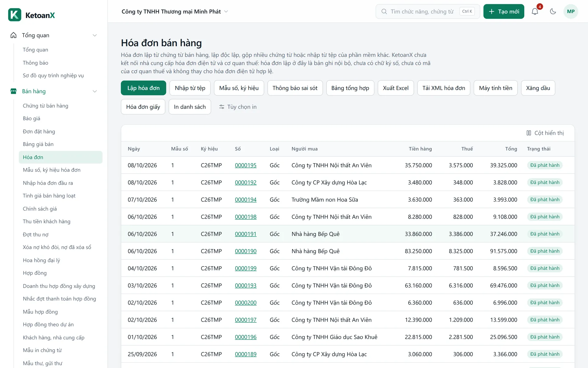The width and height of the screenshot is (588, 368).
Task: Open Chứng từ bán hàng in sidebar
Action: coord(46,105)
